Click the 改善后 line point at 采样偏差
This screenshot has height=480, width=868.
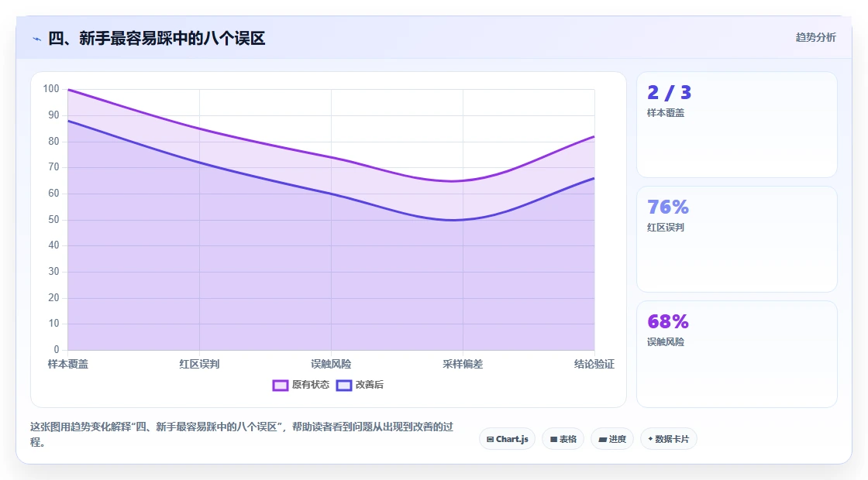point(463,220)
